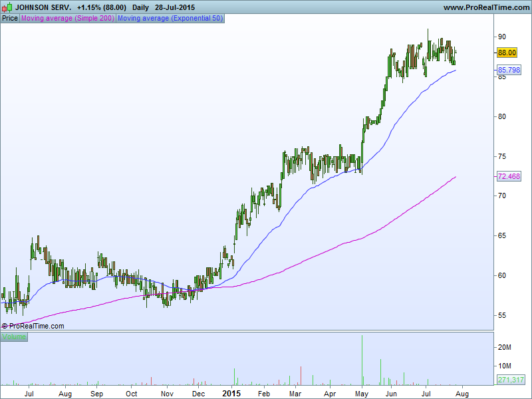Click the Daily timeframe text in title bar
The height and width of the screenshot is (399, 532).
(x=140, y=7)
